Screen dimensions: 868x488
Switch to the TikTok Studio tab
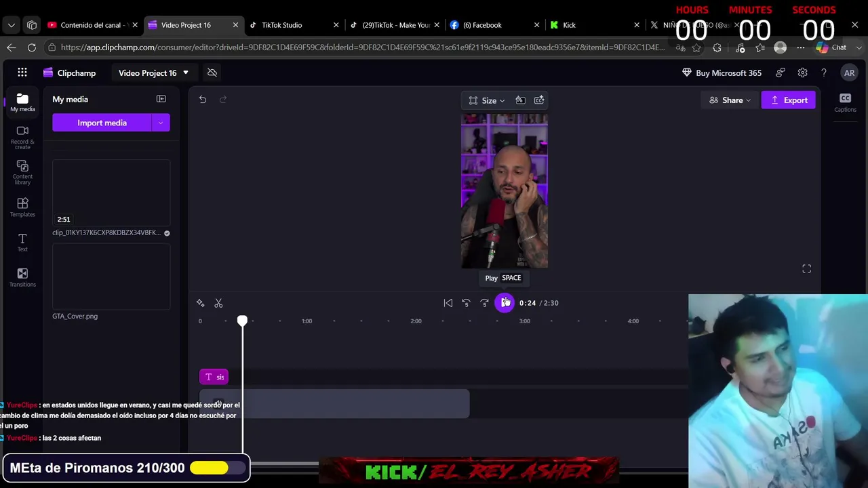coord(292,25)
